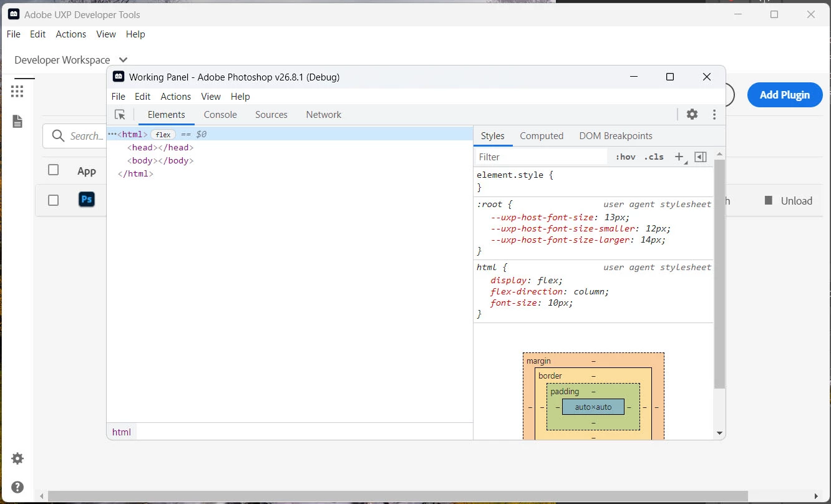Open DevTools three-dot customize menu
Screen dimensions: 831x504
point(714,114)
